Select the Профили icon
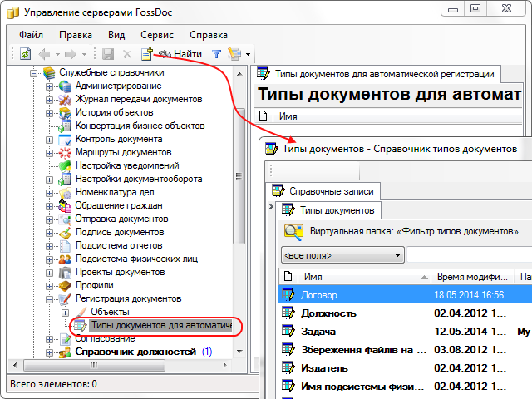The width and height of the screenshot is (532, 399). click(65, 286)
